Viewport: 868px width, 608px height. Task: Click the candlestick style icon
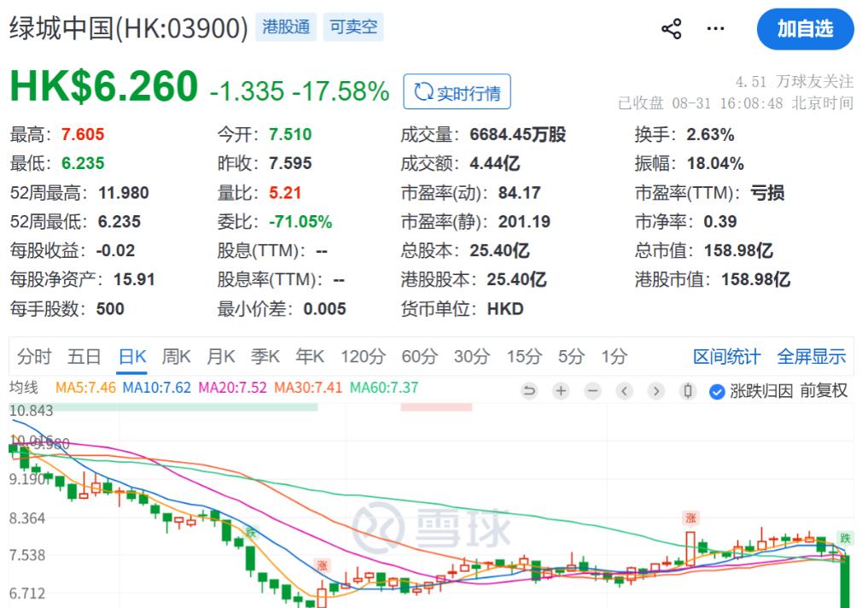coord(688,391)
